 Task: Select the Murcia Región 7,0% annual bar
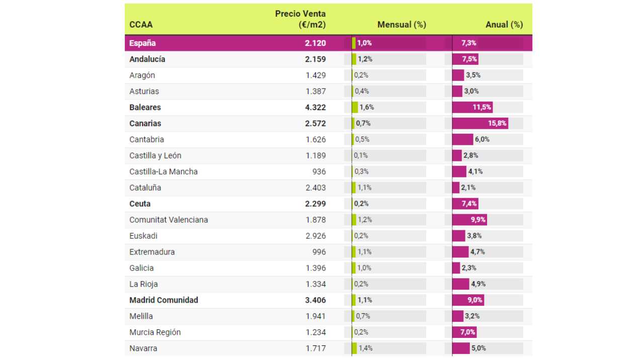[x=464, y=332]
